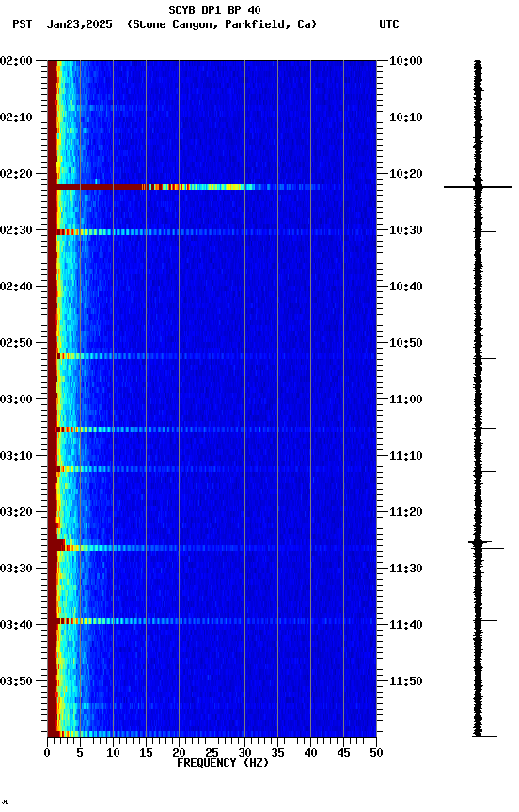
Task: Click the 11:10 UTC time label
Action: coord(405,456)
